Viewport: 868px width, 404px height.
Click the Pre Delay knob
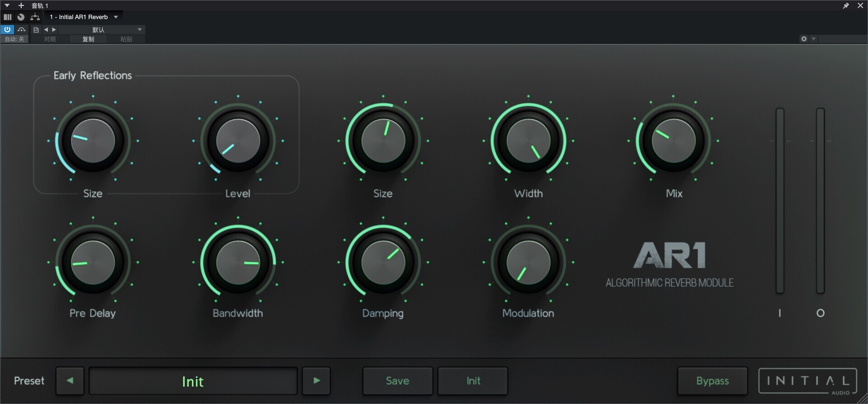93,262
